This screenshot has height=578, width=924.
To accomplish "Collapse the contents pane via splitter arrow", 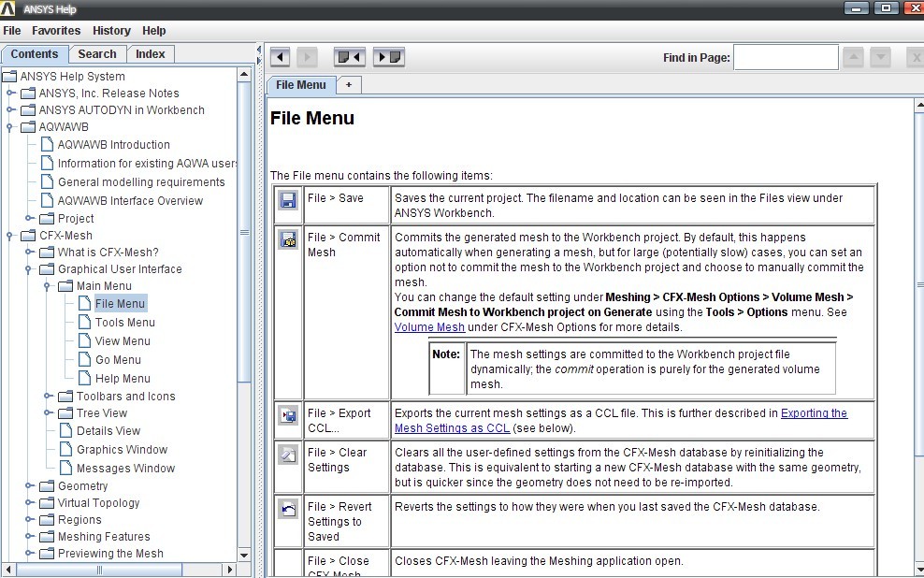I will coord(259,50).
